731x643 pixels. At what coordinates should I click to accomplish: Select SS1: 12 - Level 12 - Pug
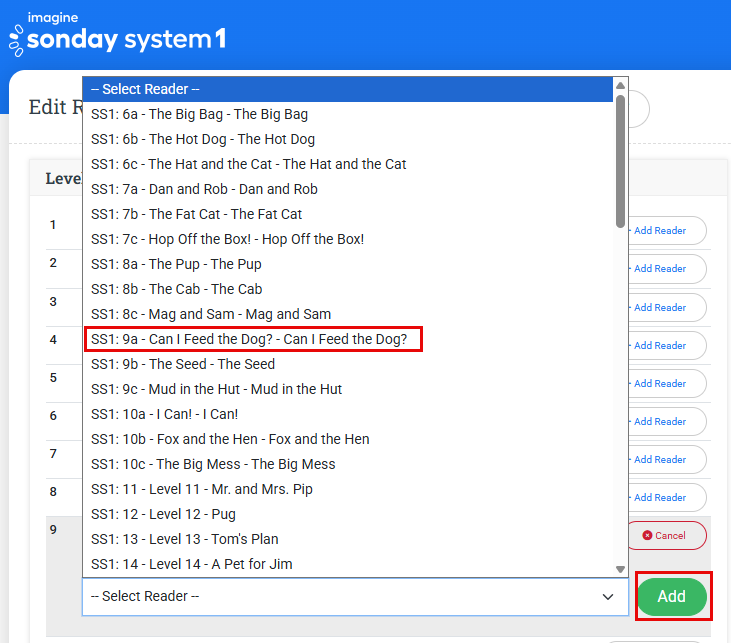point(348,514)
